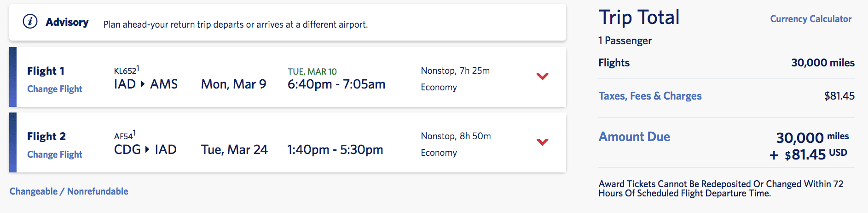Click the Changeable / Nonrefundable link
868x213 pixels.
(69, 191)
